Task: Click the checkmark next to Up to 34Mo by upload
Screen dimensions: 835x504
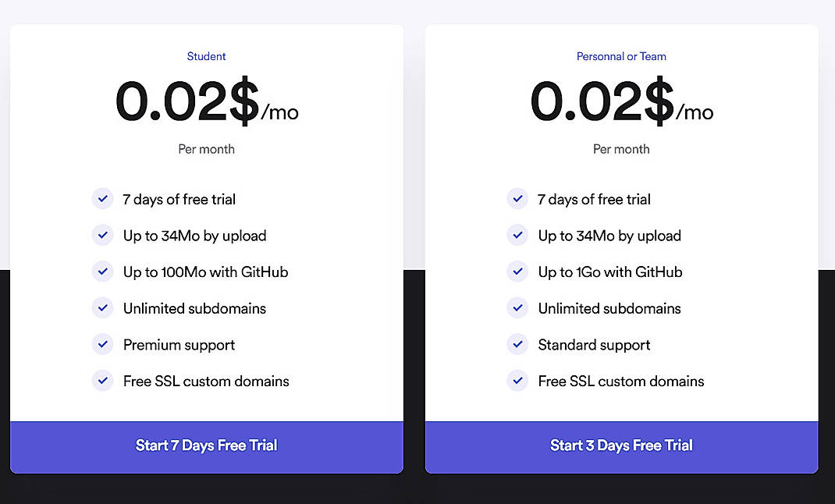Action: (x=102, y=235)
